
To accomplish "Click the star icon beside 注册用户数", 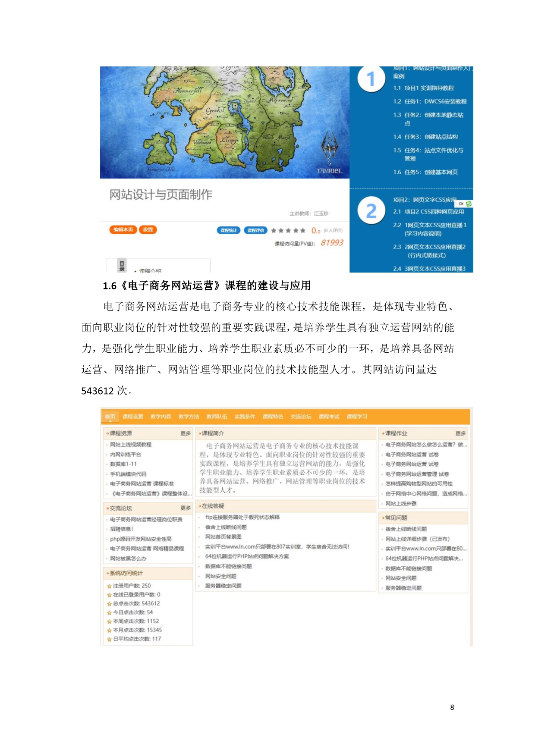I will tap(109, 586).
